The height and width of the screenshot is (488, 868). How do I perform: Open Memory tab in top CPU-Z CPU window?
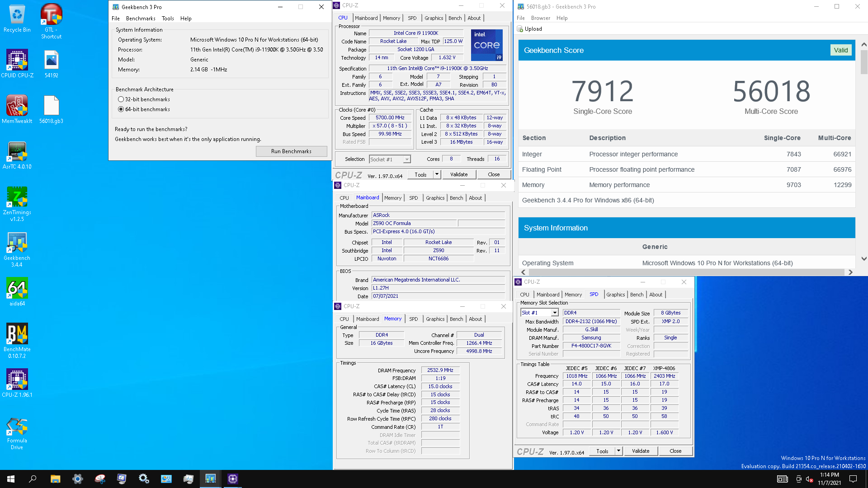click(x=392, y=18)
